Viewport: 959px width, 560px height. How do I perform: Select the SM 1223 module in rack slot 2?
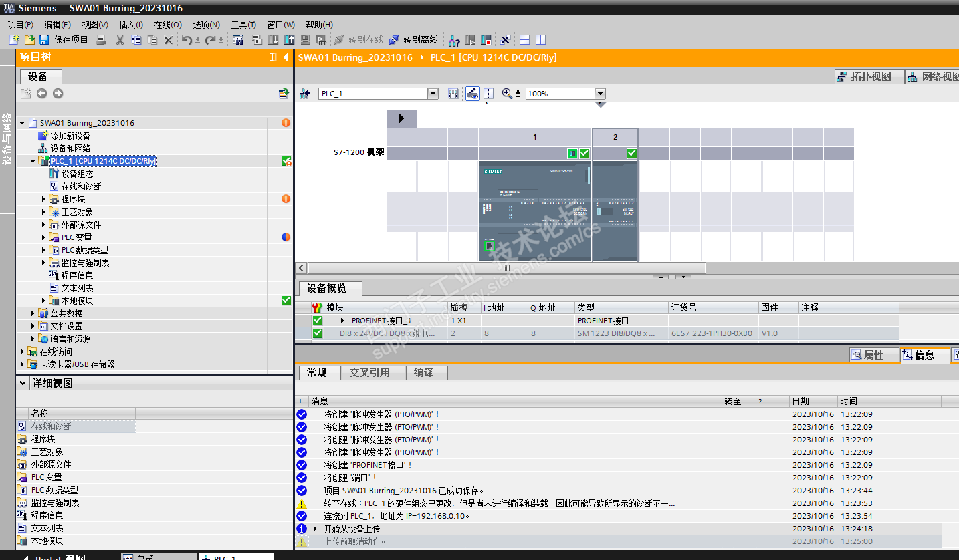(x=615, y=211)
